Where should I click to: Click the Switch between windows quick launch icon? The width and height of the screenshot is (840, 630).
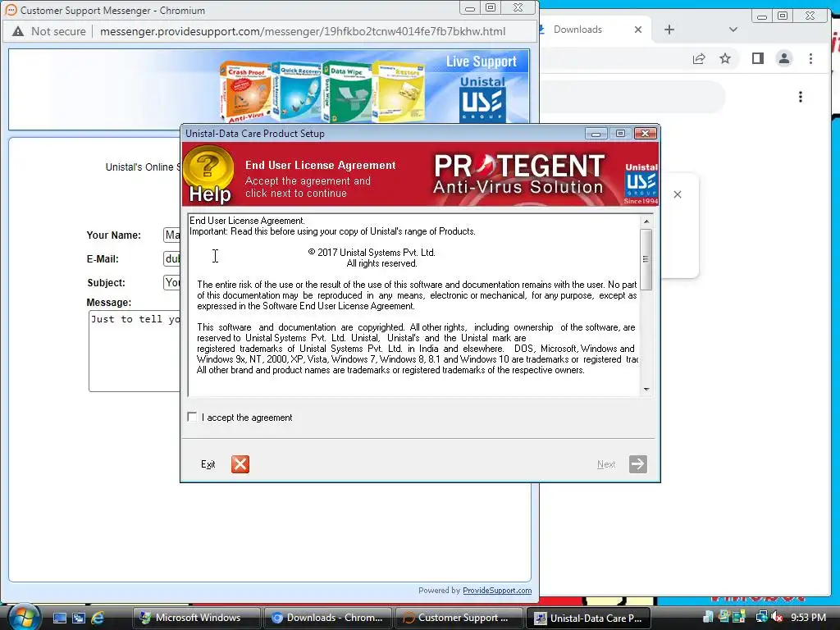[x=79, y=618]
